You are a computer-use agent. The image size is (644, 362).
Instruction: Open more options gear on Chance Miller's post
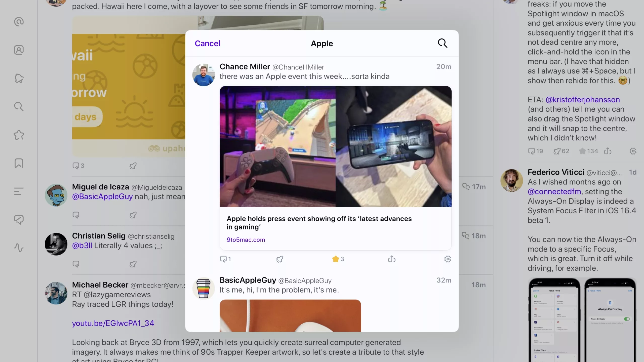coord(448,259)
